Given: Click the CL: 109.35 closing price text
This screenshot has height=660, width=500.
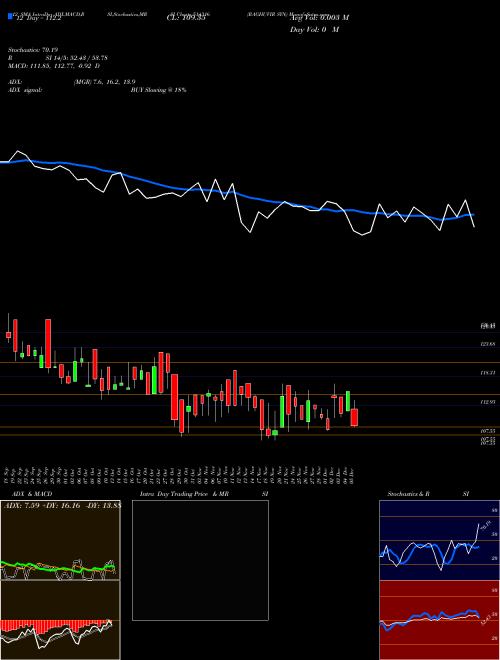Looking at the screenshot, I should pos(186,18).
